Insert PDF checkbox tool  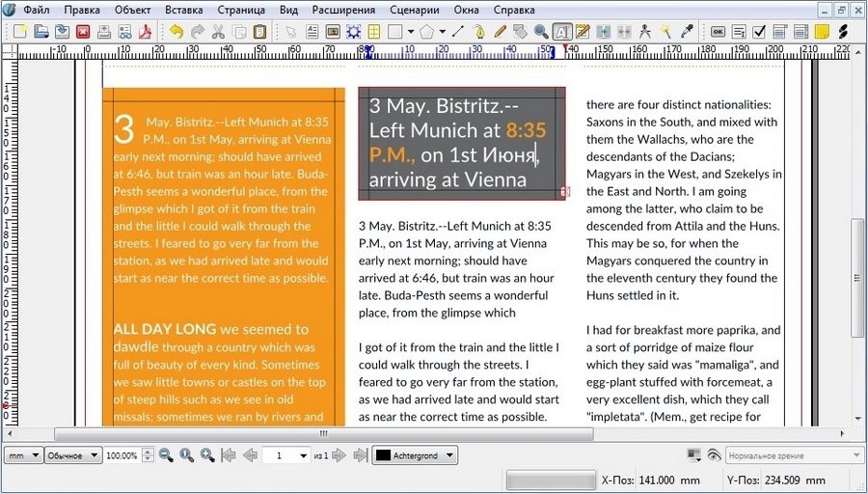[x=760, y=32]
